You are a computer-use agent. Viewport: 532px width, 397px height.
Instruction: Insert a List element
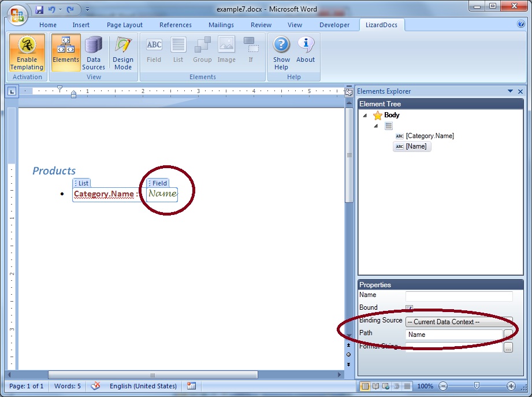[178, 50]
